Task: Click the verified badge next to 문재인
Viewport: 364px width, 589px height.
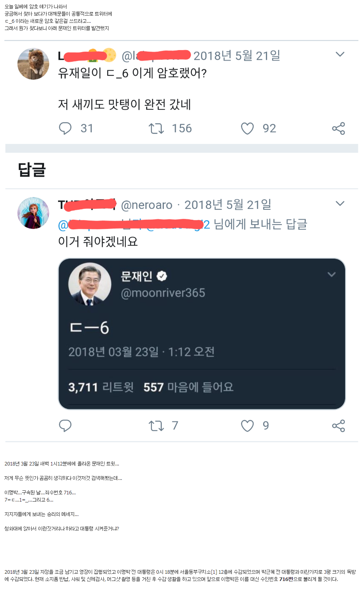Action: coord(162,276)
